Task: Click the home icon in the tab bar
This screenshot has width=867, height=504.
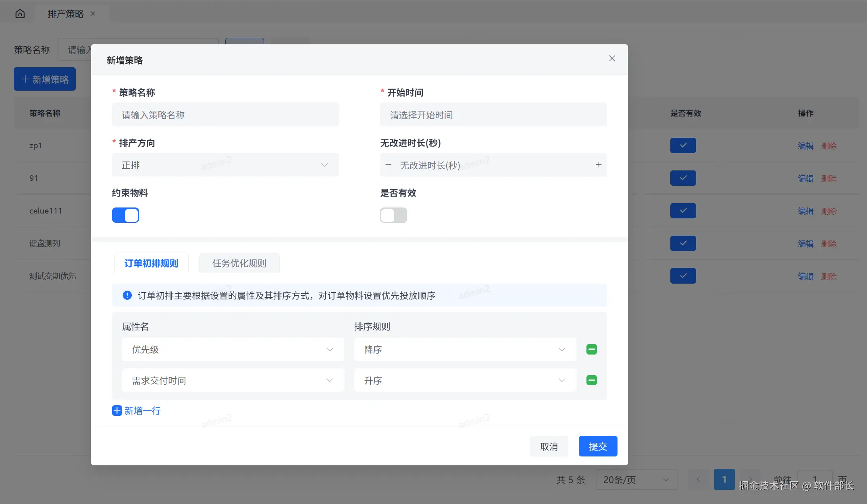Action: tap(20, 14)
